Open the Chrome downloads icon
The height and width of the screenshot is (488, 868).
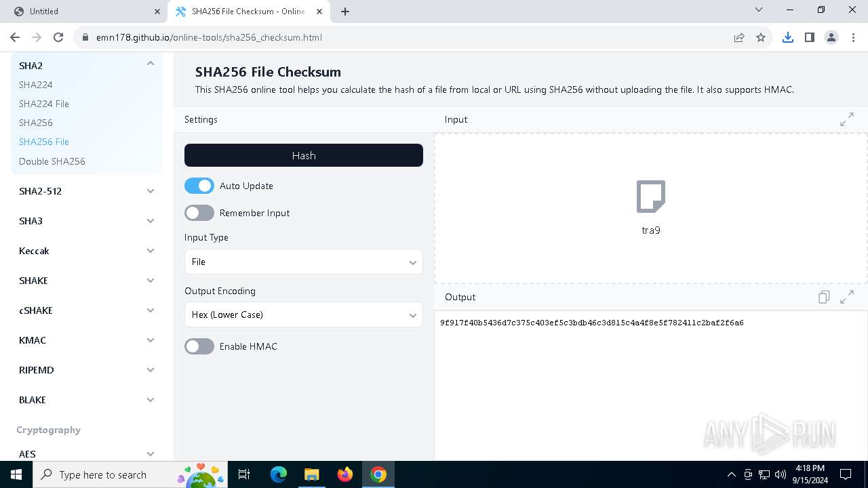(x=788, y=37)
